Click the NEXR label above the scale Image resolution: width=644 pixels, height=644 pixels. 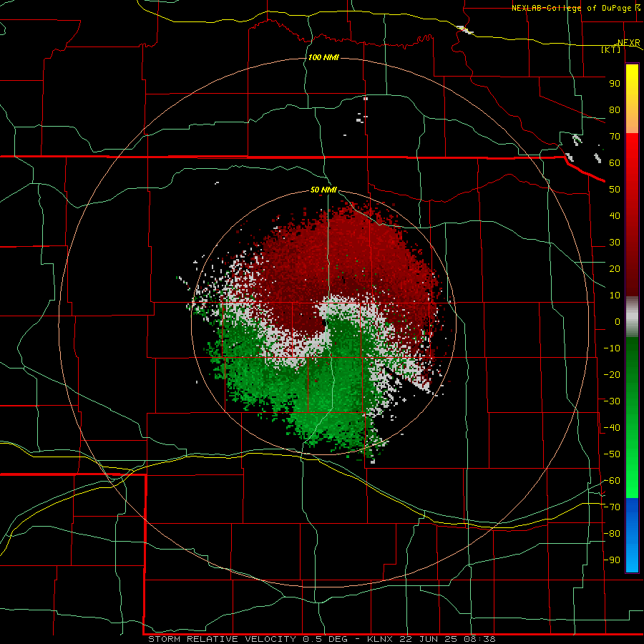tap(629, 43)
